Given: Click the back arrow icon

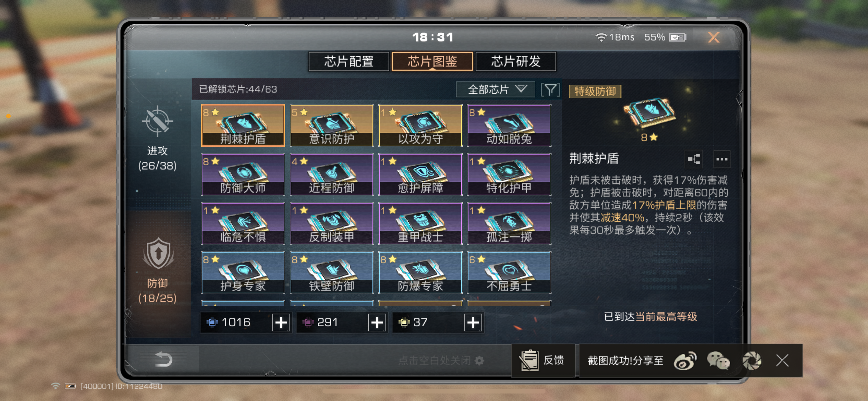Looking at the screenshot, I should (x=163, y=359).
